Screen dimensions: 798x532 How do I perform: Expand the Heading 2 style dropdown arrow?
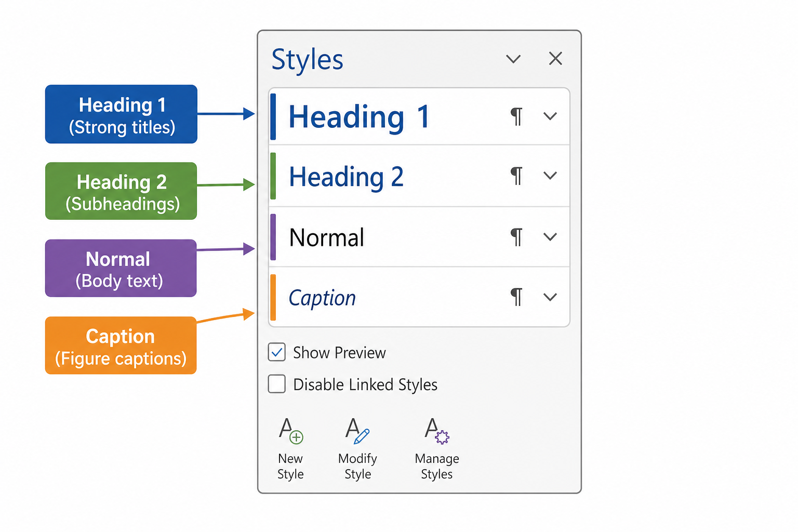click(550, 176)
